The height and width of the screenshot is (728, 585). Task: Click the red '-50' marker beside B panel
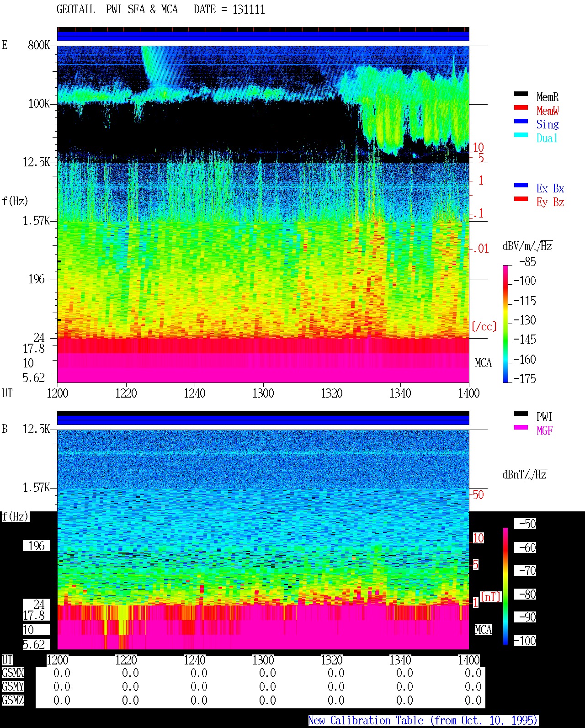(478, 494)
